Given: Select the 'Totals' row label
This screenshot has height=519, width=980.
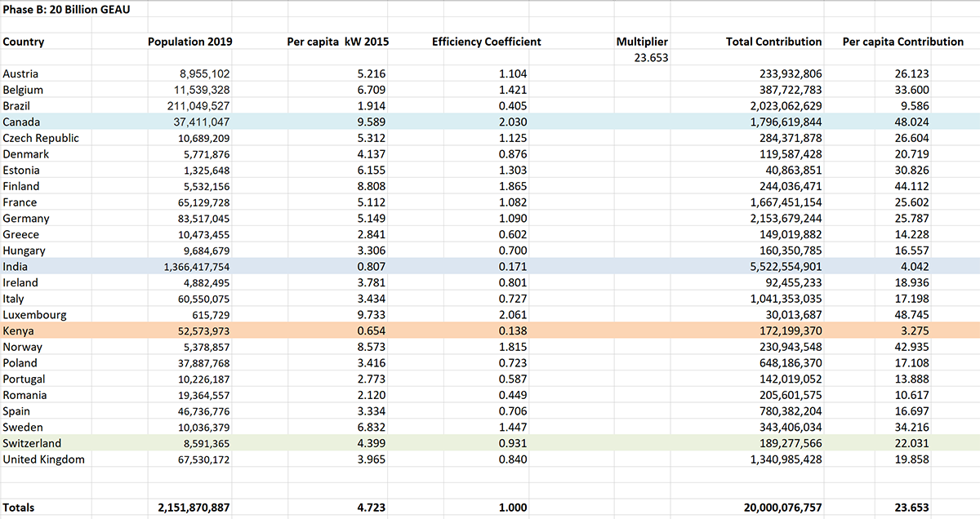Looking at the screenshot, I should pyautogui.click(x=19, y=508).
